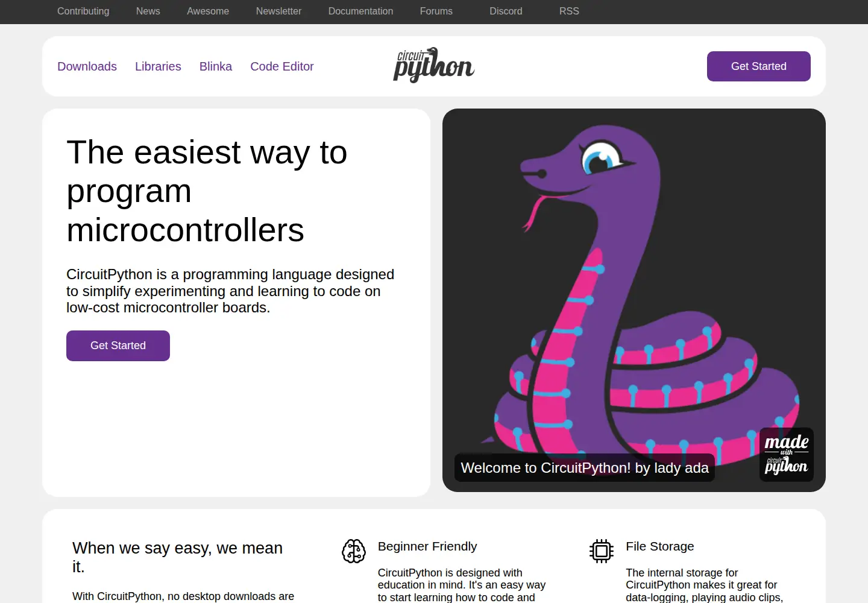The image size is (868, 603).
Task: Open the Libraries page
Action: [158, 66]
